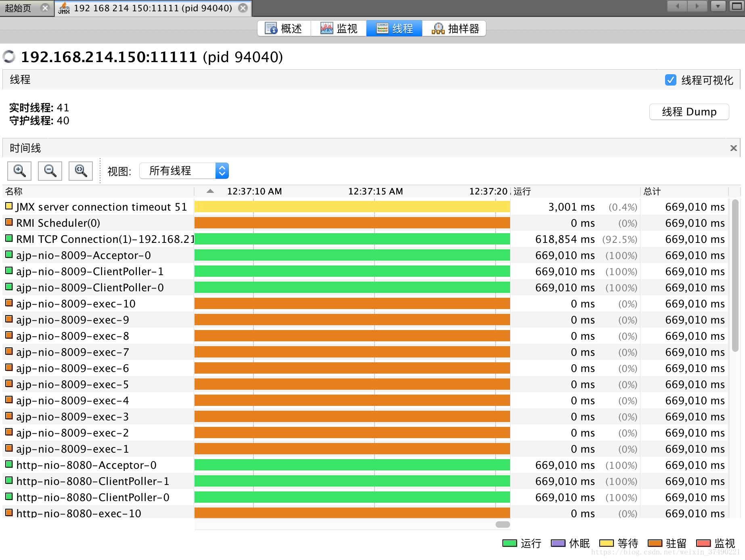Close the 192 168 214 150:11111 tab
Image resolution: width=745 pixels, height=560 pixels.
click(x=243, y=8)
